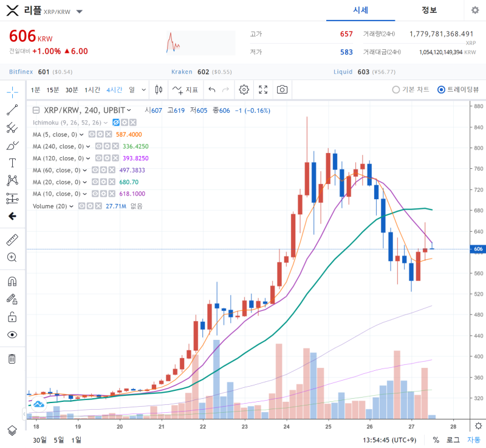The width and height of the screenshot is (486, 448).
Task: Open the XRP/KRW pair selector dropdown
Action: (x=80, y=10)
